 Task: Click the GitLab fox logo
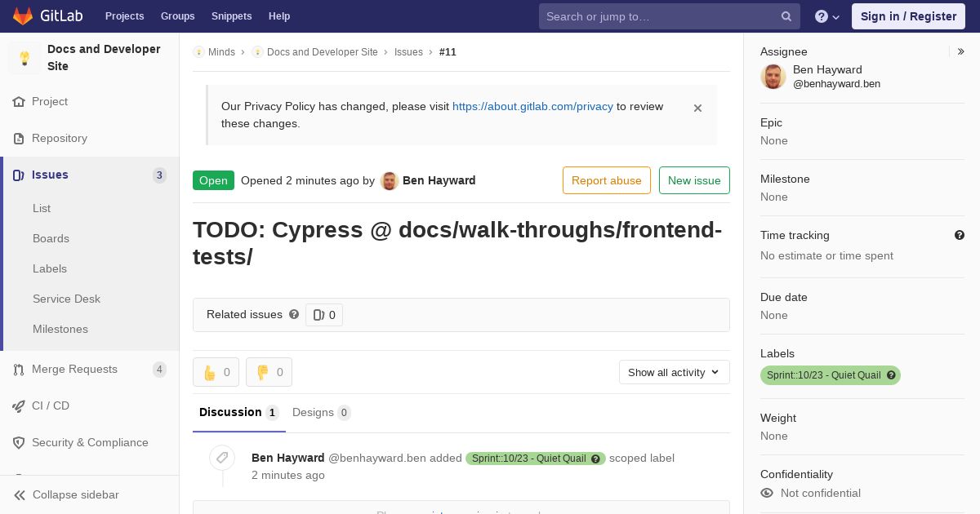[x=23, y=16]
